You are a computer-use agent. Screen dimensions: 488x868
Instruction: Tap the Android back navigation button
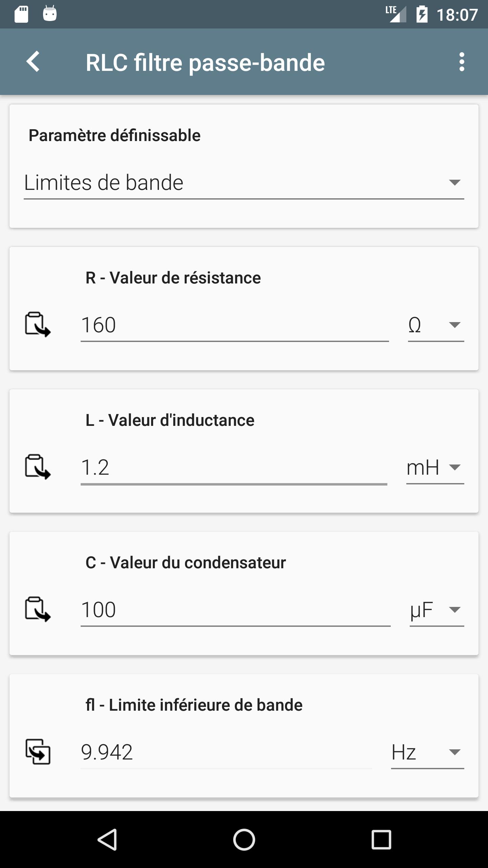tap(107, 840)
